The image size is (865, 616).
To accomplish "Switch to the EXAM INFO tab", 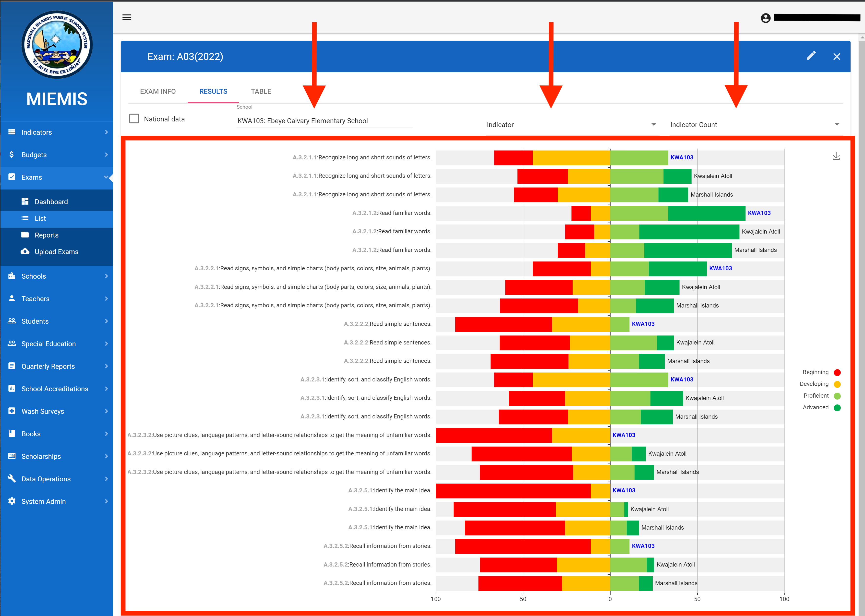I will [x=158, y=91].
